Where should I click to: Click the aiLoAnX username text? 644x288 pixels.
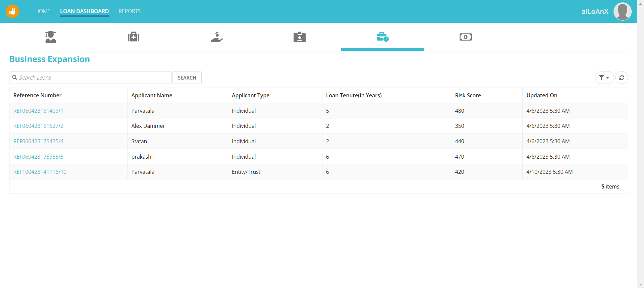[595, 12]
